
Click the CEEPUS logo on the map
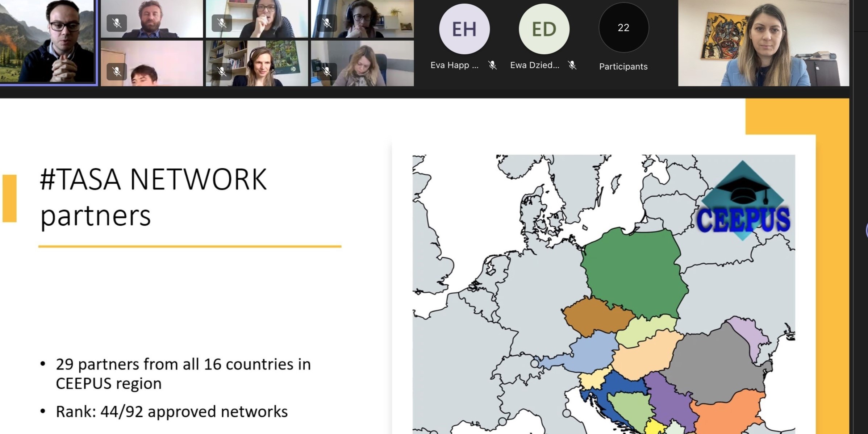pos(743,201)
